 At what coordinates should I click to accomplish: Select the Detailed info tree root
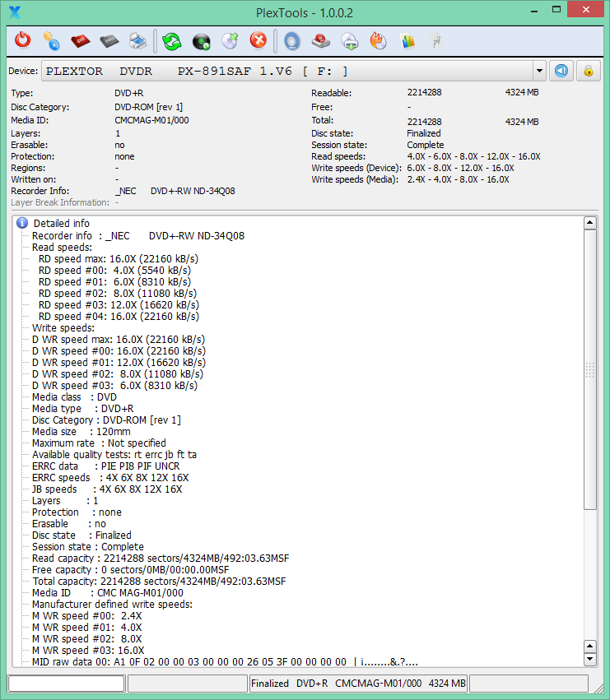[62, 223]
